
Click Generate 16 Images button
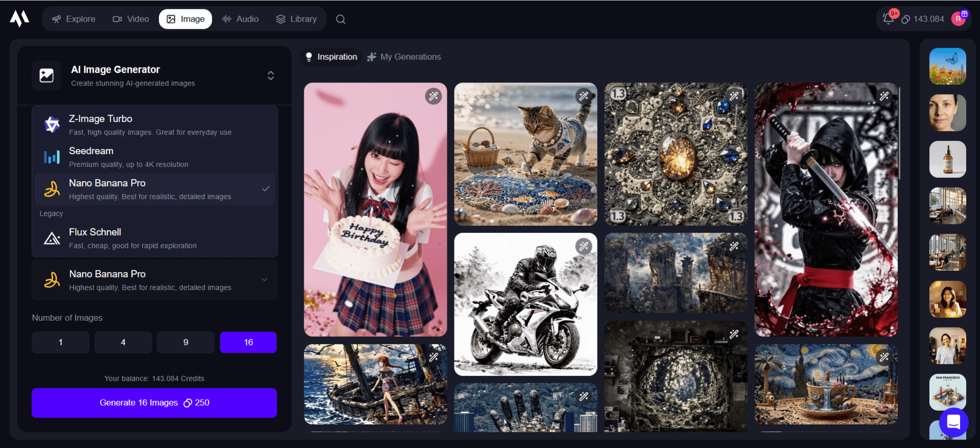click(x=154, y=403)
